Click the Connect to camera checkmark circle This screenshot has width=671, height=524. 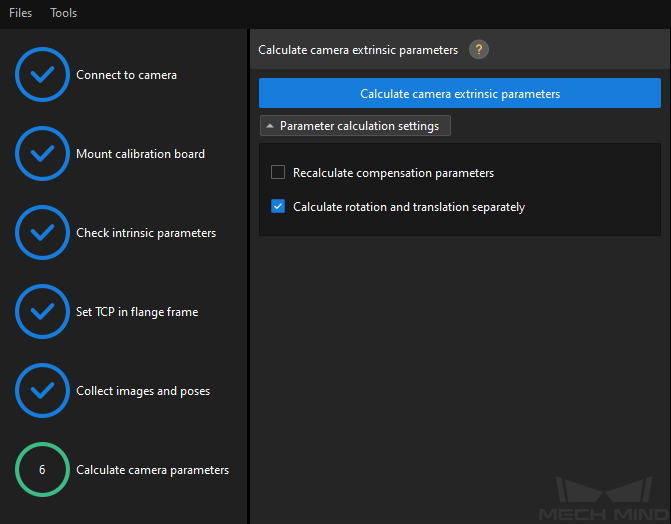(42, 74)
